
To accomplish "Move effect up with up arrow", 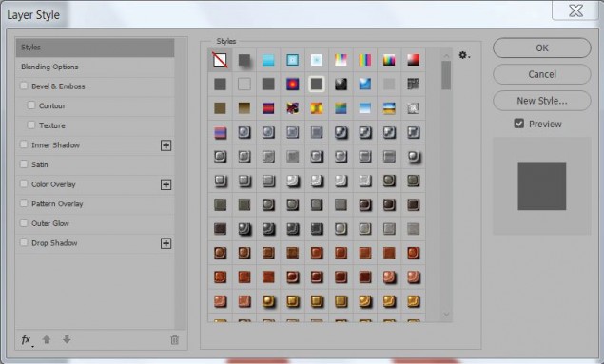I will (x=47, y=339).
